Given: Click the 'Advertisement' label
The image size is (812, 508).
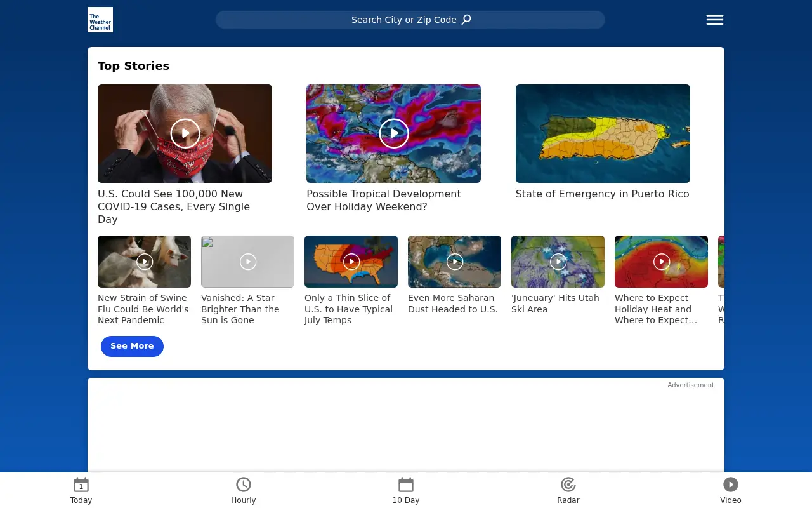Looking at the screenshot, I should click(691, 385).
